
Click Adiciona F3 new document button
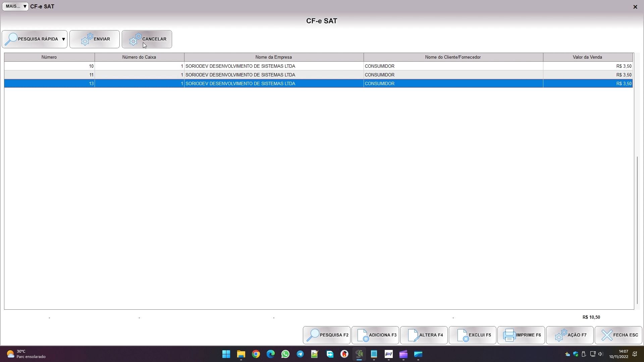pyautogui.click(x=375, y=335)
